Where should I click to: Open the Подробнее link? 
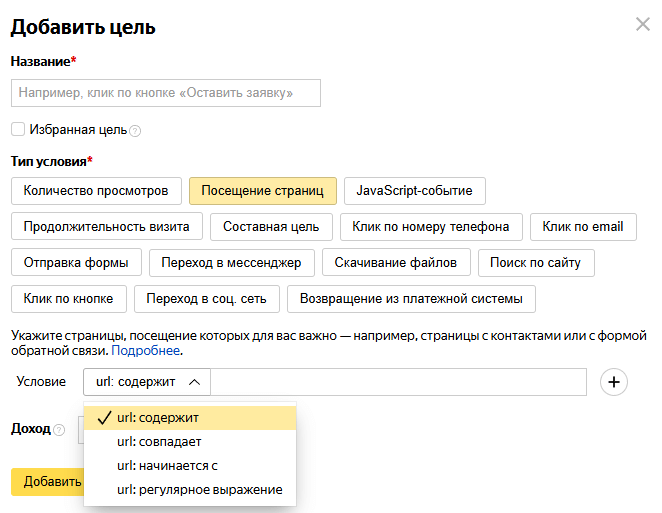click(x=146, y=351)
